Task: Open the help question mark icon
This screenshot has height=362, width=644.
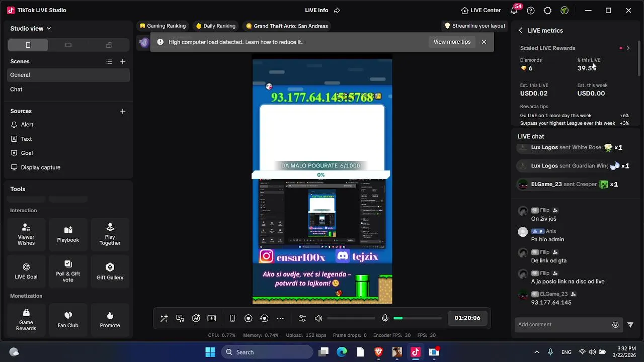Action: [x=531, y=10]
